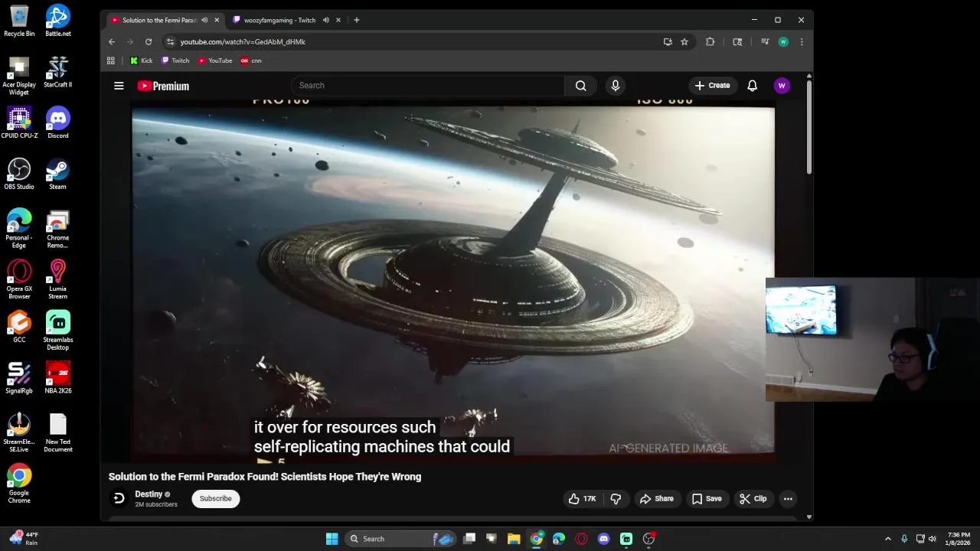The height and width of the screenshot is (551, 980).
Task: Open the Destiny channel avatar icon
Action: tap(119, 499)
